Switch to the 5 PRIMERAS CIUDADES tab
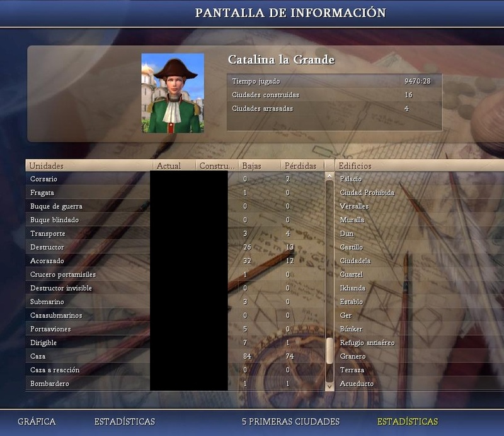This screenshot has height=436, width=504. coord(290,422)
